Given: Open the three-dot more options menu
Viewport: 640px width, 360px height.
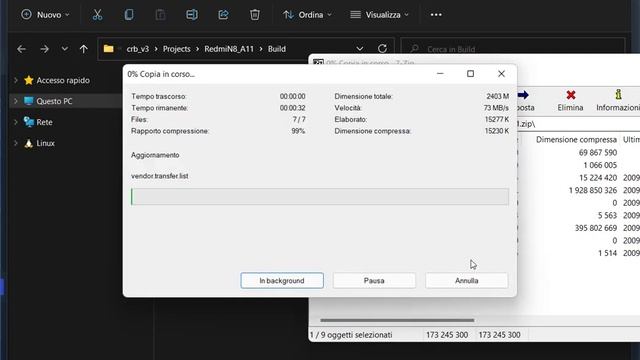Looking at the screenshot, I should [436, 15].
